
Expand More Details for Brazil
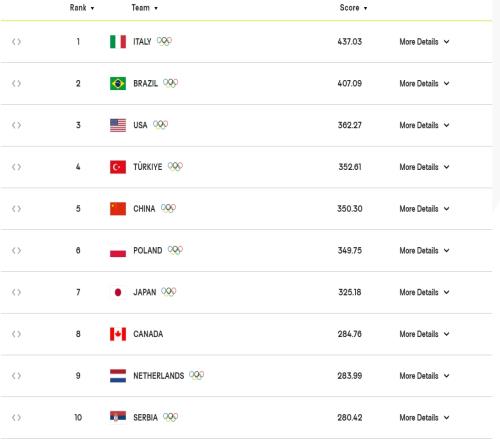pos(424,83)
